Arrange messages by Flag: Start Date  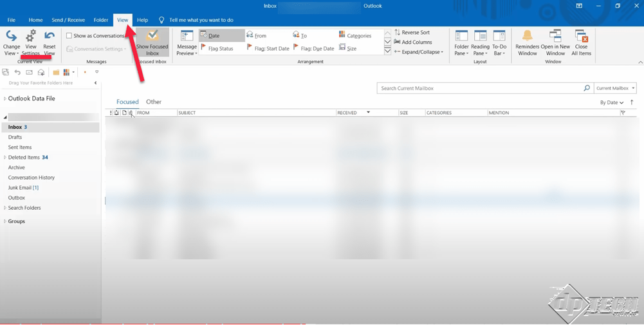268,48
